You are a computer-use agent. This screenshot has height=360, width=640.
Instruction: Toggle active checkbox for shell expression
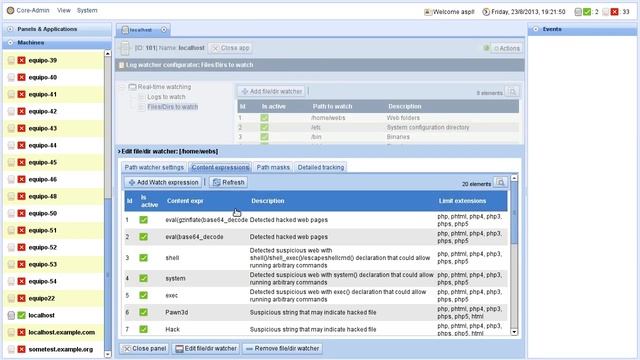(x=144, y=258)
